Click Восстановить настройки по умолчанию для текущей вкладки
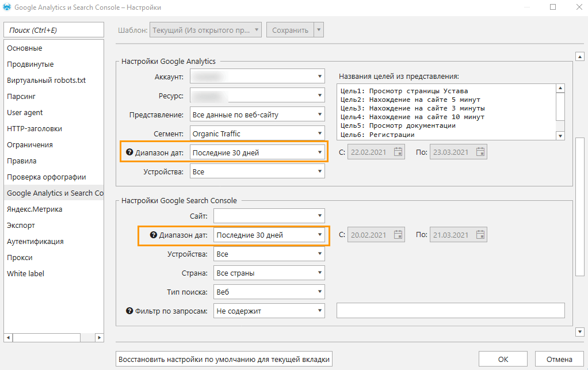This screenshot has height=370, width=588. [x=224, y=359]
